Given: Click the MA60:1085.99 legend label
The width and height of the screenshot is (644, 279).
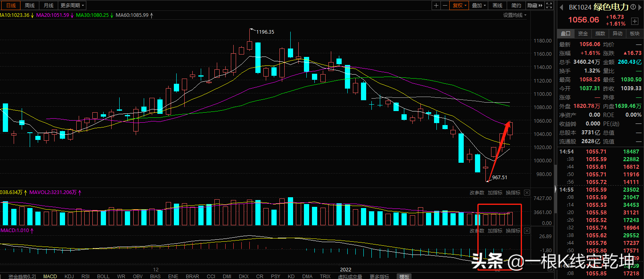Looking at the screenshot, I should tap(132, 15).
